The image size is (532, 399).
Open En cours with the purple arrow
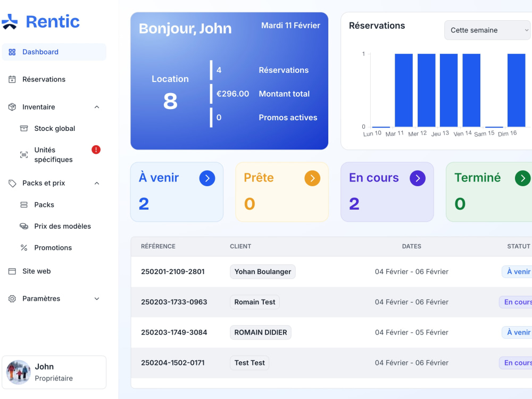coord(418,178)
